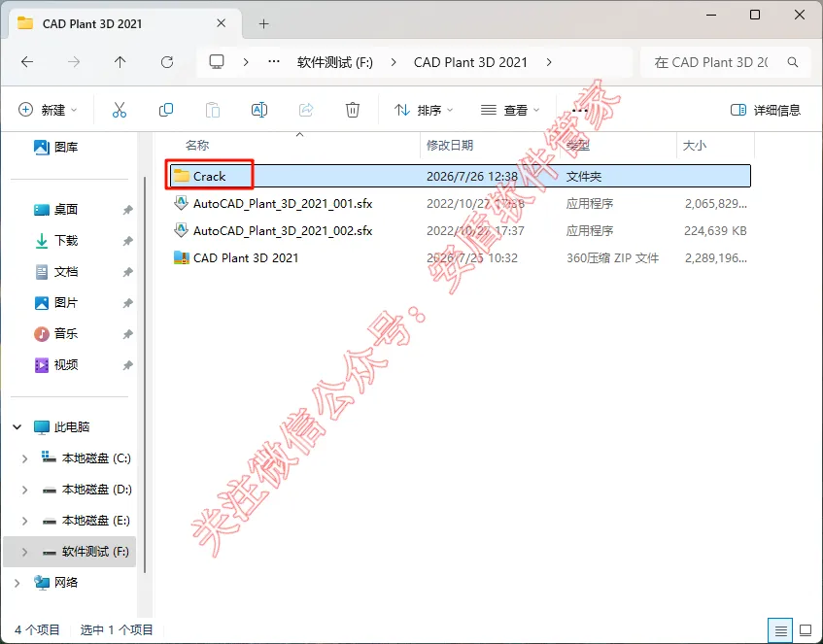Open the 新建 dropdown menu
The height and width of the screenshot is (644, 823).
tap(48, 110)
